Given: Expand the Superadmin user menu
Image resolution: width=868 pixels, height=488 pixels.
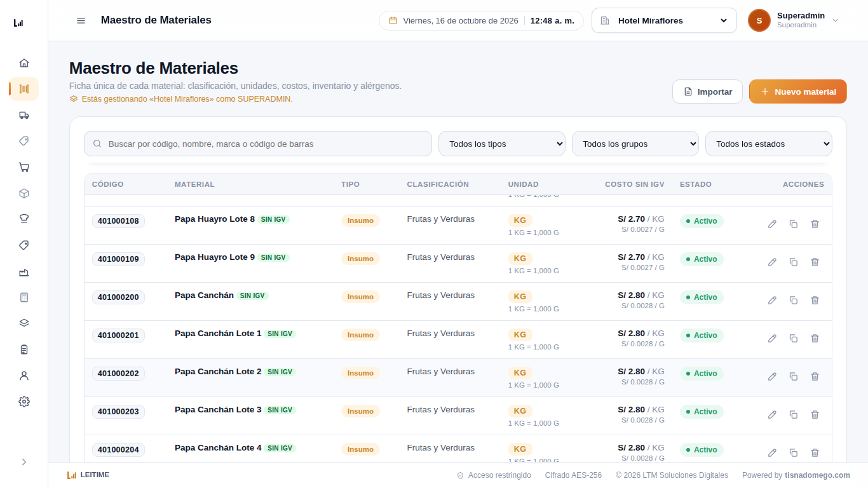Looking at the screenshot, I should click(x=794, y=20).
